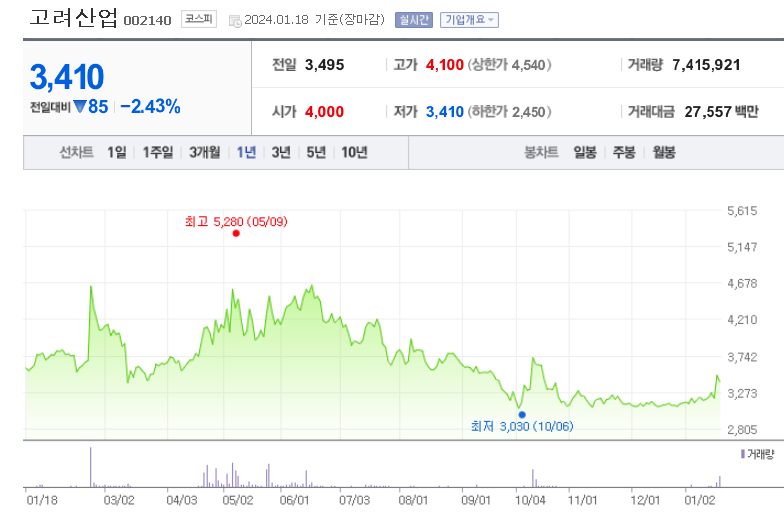784x520 pixels.
Task: Click the 10/04 date axis label
Action: 530,500
